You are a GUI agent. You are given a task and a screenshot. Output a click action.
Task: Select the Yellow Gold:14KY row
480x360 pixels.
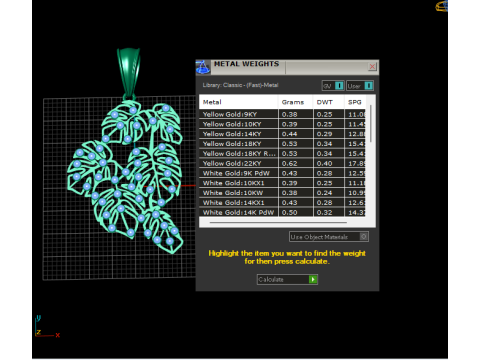point(282,134)
